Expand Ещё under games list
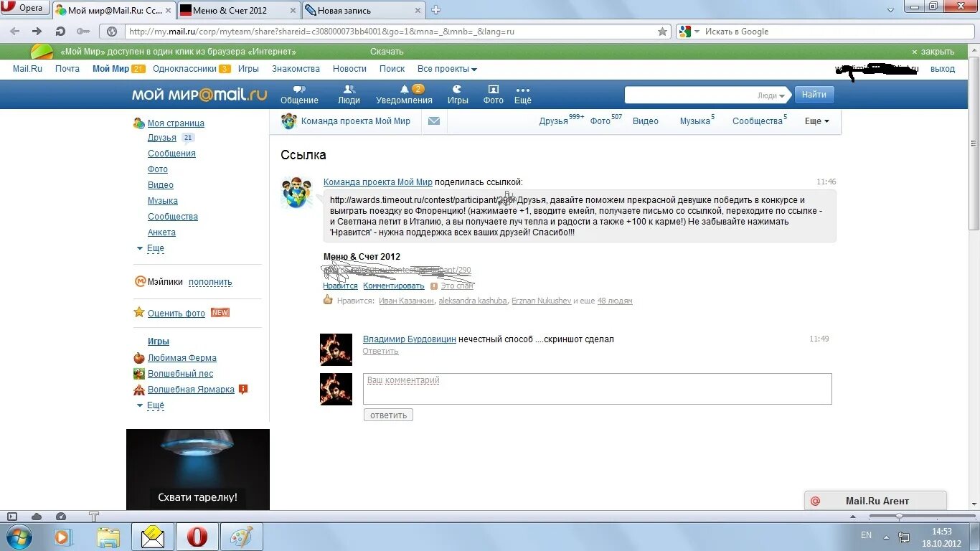Viewport: 980px width, 551px height. click(x=151, y=405)
